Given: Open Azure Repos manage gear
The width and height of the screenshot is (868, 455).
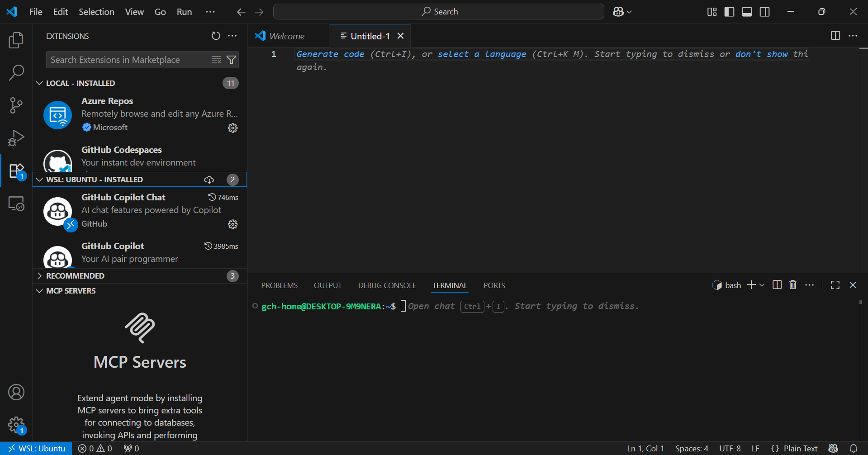Looking at the screenshot, I should (232, 128).
